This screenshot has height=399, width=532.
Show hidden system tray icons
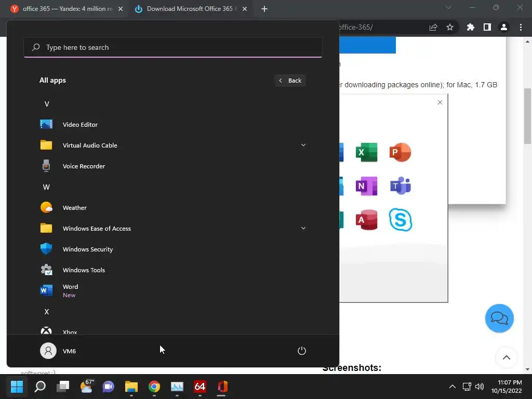coord(453,387)
